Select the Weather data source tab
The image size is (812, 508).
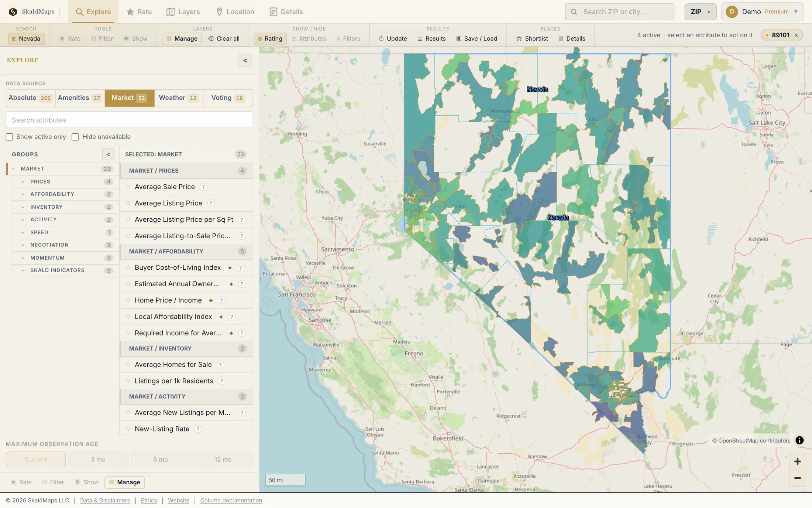tap(179, 98)
